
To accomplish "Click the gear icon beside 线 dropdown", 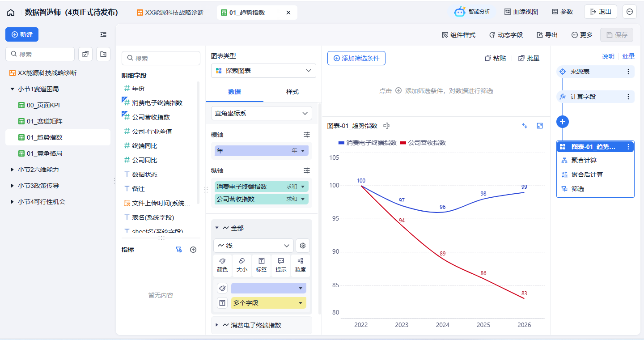I will [303, 246].
